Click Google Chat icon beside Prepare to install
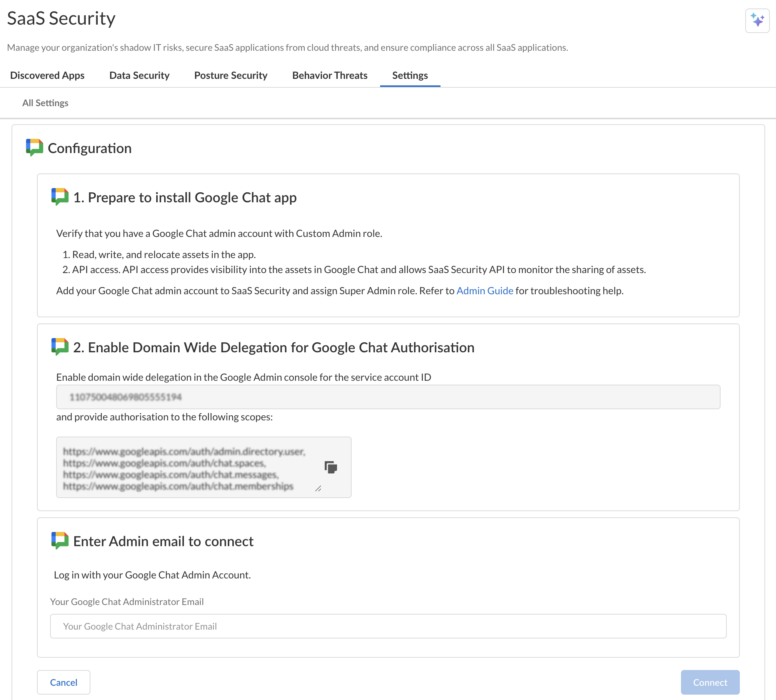The image size is (776, 700). 60,197
